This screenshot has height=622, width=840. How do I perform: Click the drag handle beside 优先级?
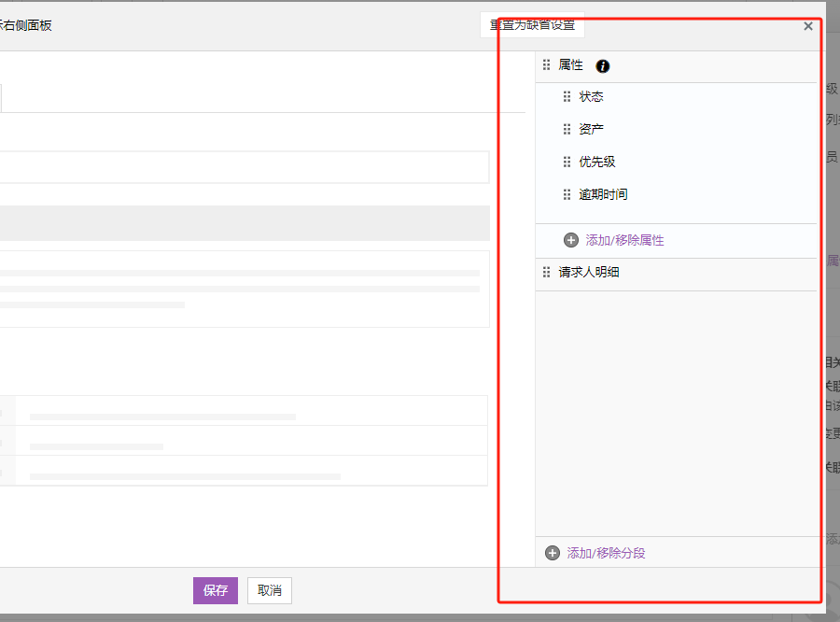pos(567,162)
